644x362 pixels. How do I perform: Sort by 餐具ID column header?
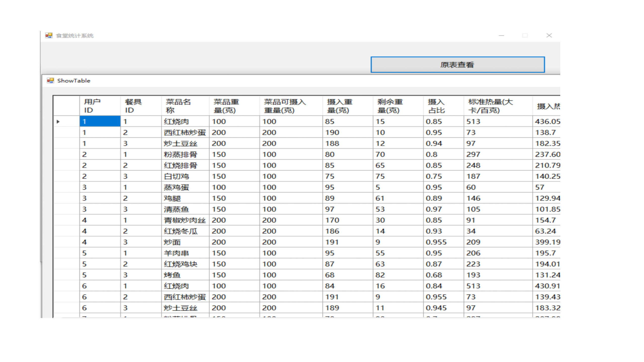point(141,106)
